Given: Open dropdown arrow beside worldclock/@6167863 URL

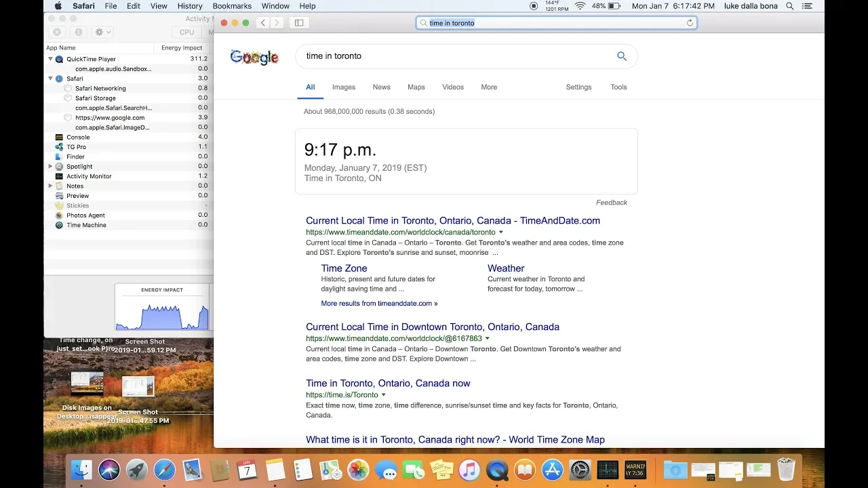Looking at the screenshot, I should point(488,339).
